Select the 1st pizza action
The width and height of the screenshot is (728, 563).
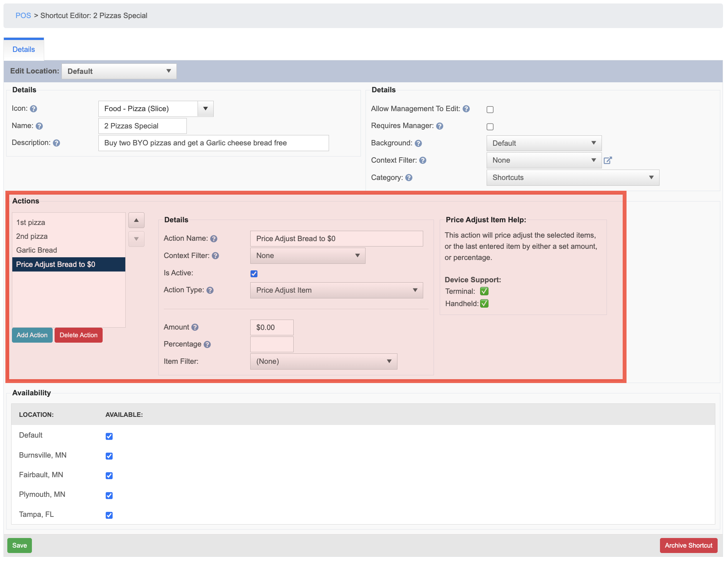(x=69, y=223)
